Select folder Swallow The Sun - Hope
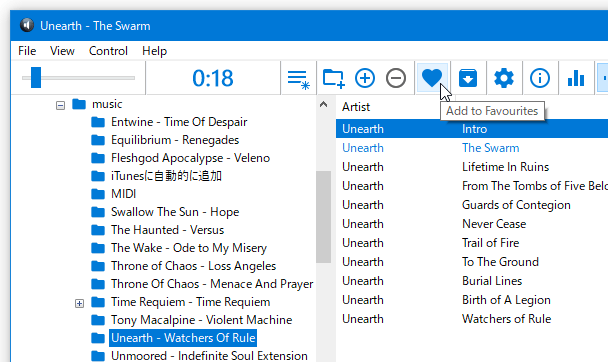Screen dimensions: 608x362 pos(175,212)
